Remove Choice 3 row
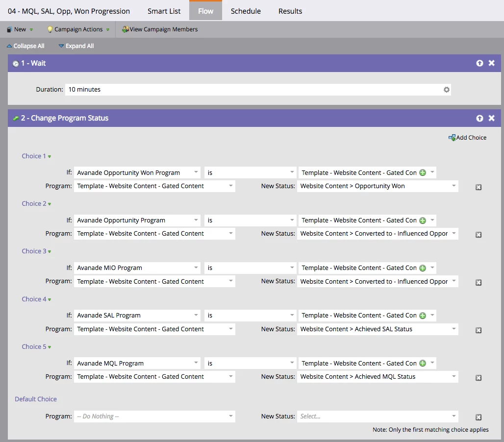The width and height of the screenshot is (504, 442). point(479,282)
